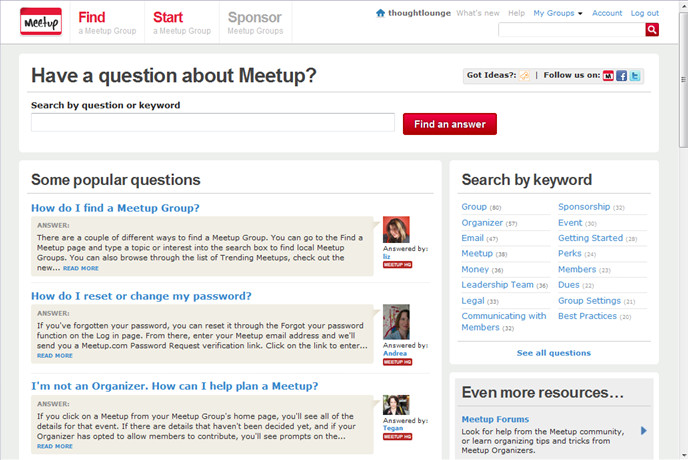This screenshot has height=460, width=688.
Task: Click the question or keyword search field
Action: 212,123
